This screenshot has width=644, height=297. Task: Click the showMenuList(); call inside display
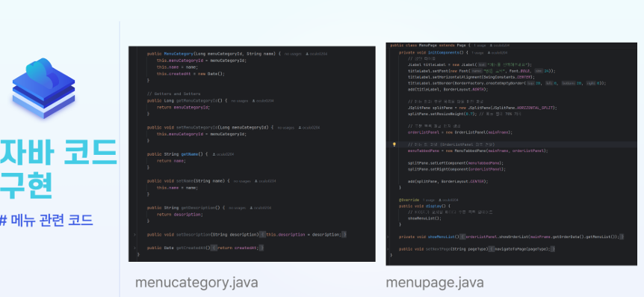(424, 218)
